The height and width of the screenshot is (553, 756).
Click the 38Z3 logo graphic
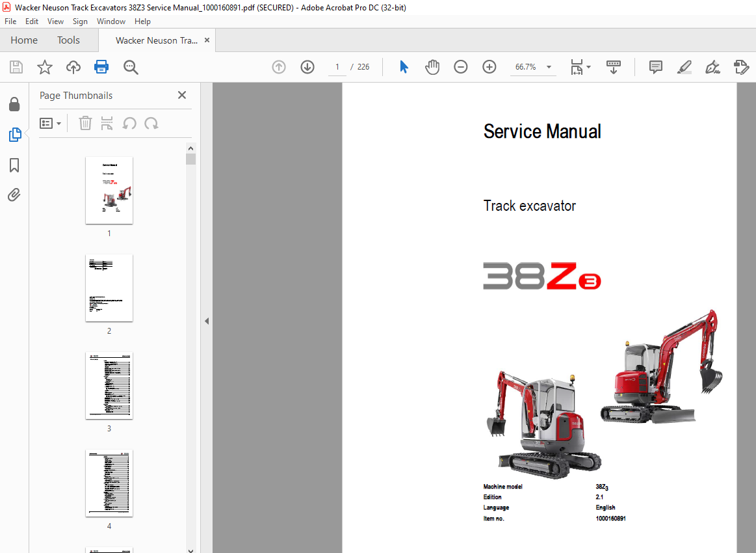[542, 276]
